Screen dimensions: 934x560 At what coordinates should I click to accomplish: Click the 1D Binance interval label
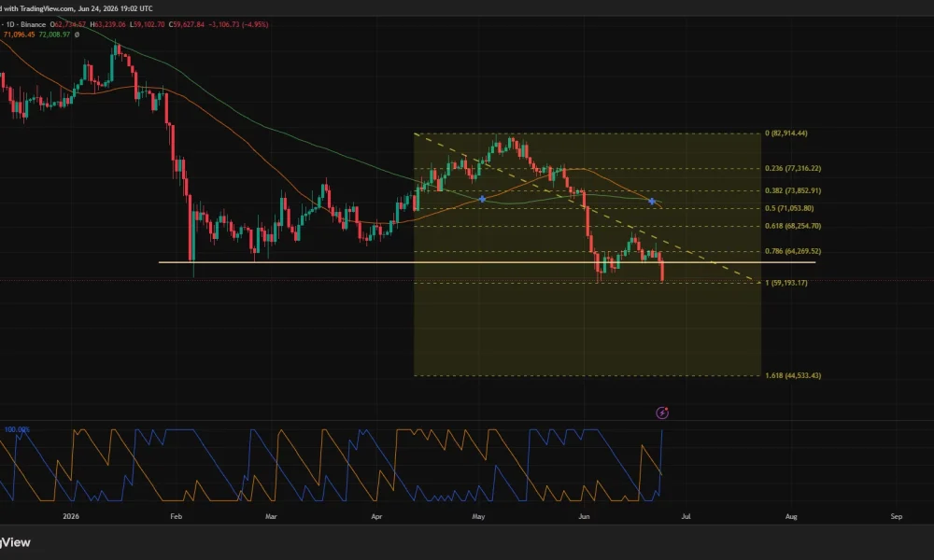[x=24, y=24]
